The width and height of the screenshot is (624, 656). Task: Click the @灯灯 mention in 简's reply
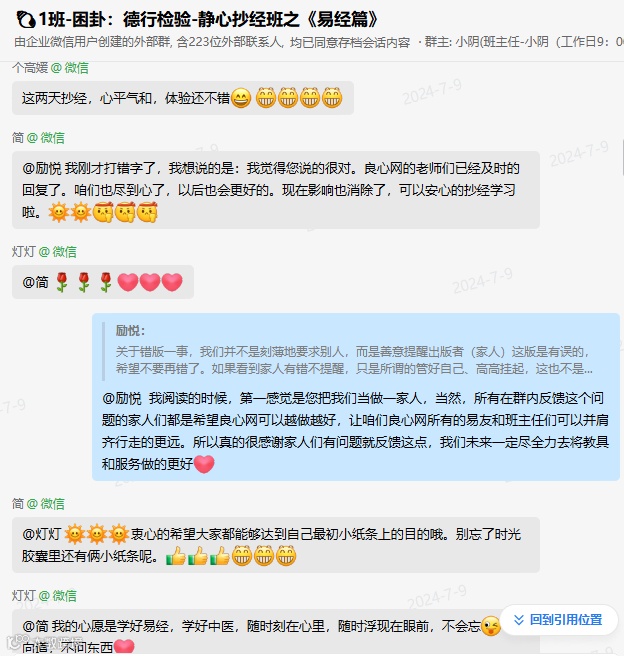pos(42,534)
